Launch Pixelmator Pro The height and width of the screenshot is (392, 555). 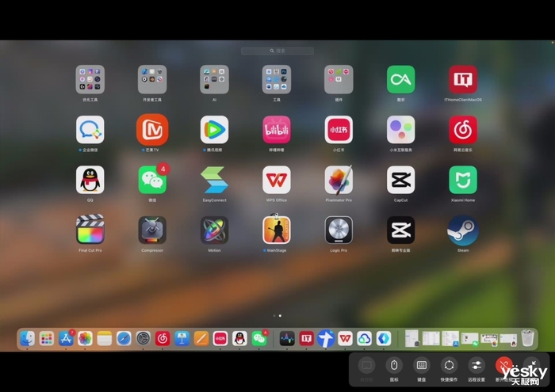coord(339,180)
